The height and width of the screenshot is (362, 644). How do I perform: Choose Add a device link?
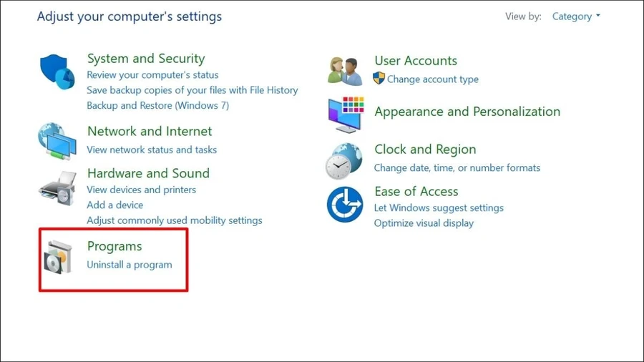click(115, 205)
